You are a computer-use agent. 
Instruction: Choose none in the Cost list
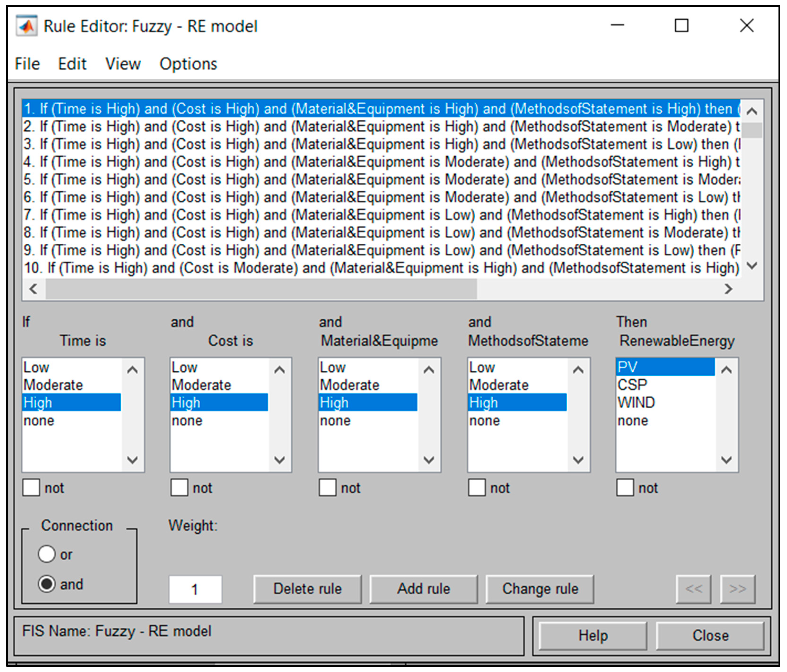point(219,421)
